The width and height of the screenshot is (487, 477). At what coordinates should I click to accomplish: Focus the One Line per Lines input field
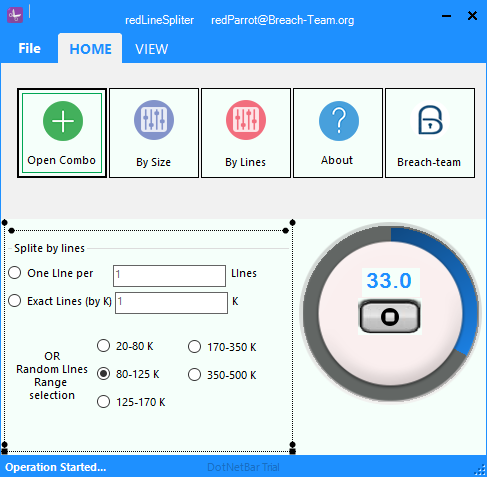[169, 276]
